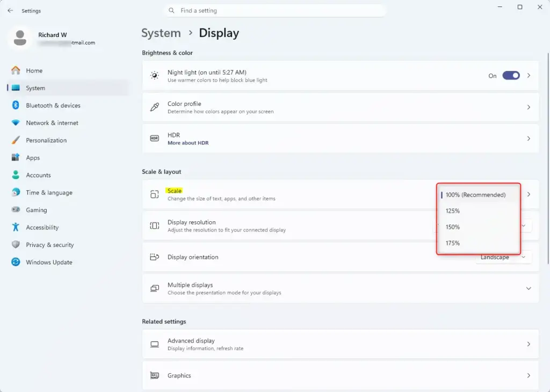Click the More about HDR link
The height and width of the screenshot is (392, 550).
(188, 143)
